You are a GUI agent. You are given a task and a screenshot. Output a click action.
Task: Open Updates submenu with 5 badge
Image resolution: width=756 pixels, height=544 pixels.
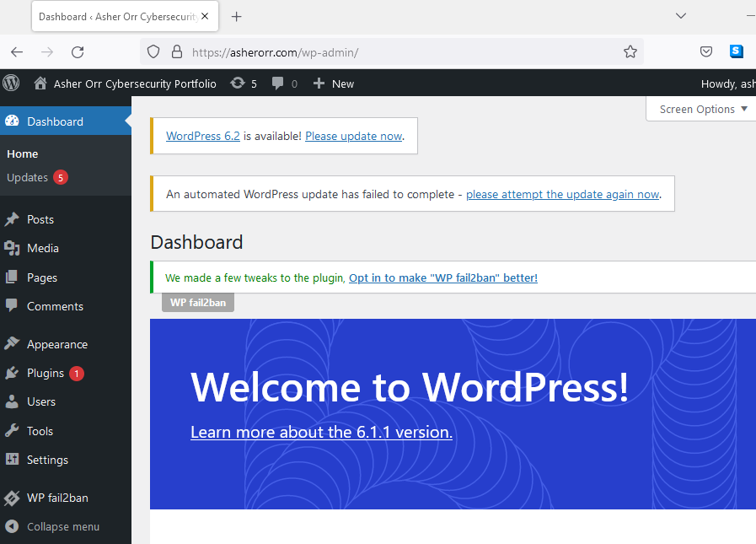[x=37, y=178]
